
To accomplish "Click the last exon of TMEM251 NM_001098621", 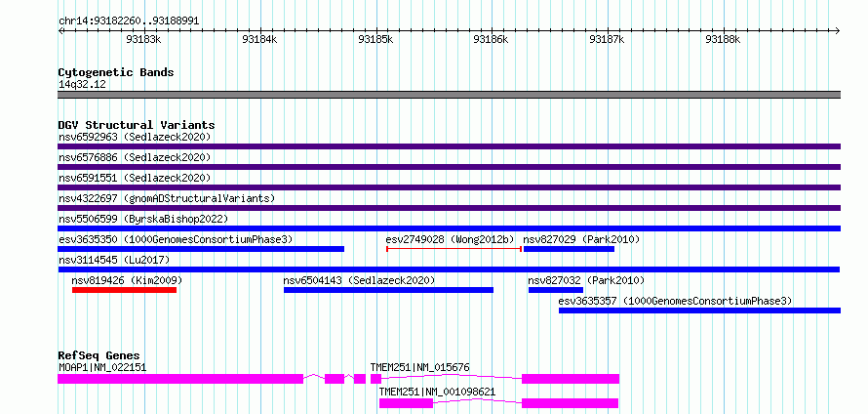I will (570, 403).
